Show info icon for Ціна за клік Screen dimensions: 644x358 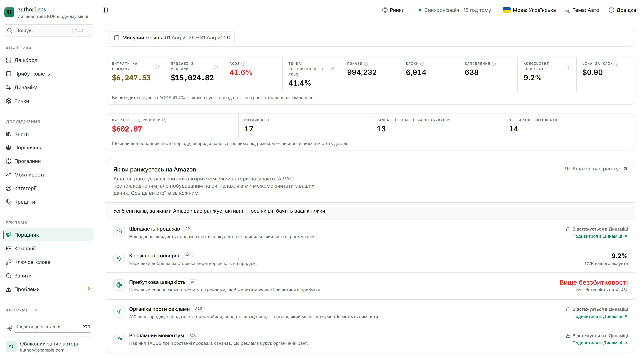(616, 64)
